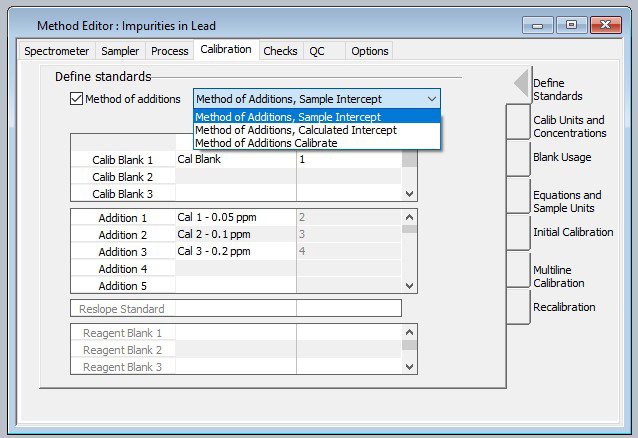Click the Addition 1 position cell '2'
Screen dimensions: 638x438
(x=349, y=217)
